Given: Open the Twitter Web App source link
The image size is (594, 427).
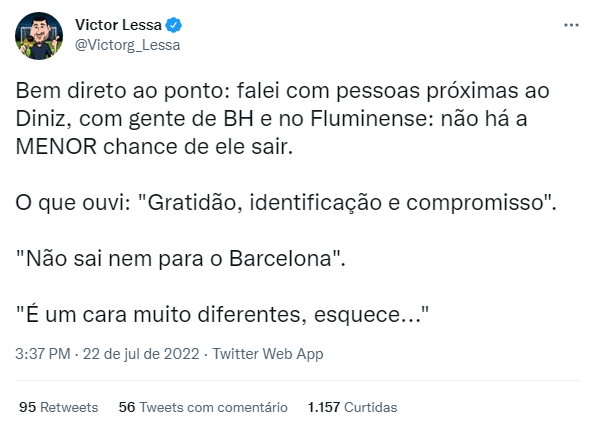Looking at the screenshot, I should (x=268, y=354).
